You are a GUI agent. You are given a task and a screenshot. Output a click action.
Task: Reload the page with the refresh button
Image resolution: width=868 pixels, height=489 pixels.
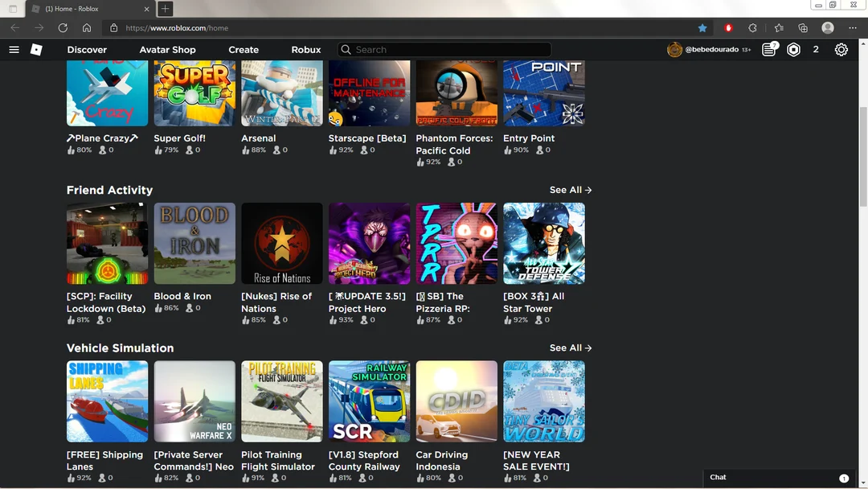click(63, 27)
